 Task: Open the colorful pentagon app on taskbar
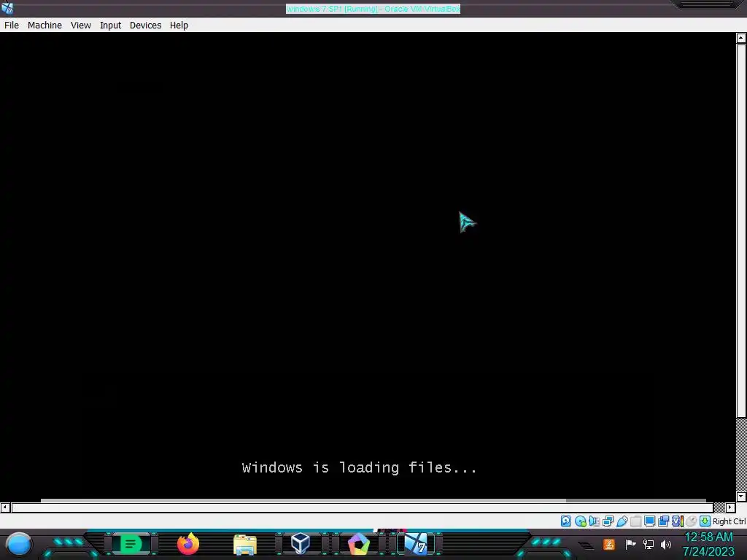pos(359,544)
